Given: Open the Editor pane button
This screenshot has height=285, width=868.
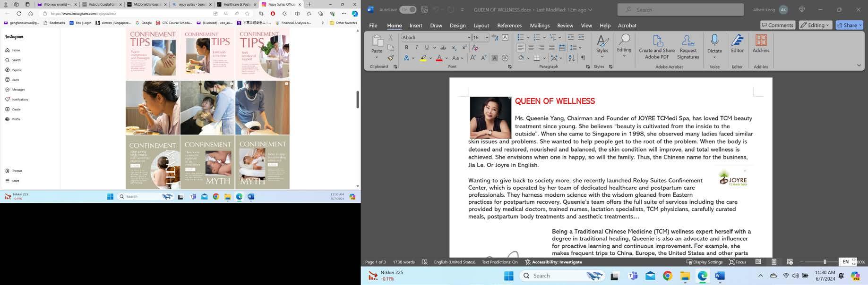Looking at the screenshot, I should (x=737, y=43).
